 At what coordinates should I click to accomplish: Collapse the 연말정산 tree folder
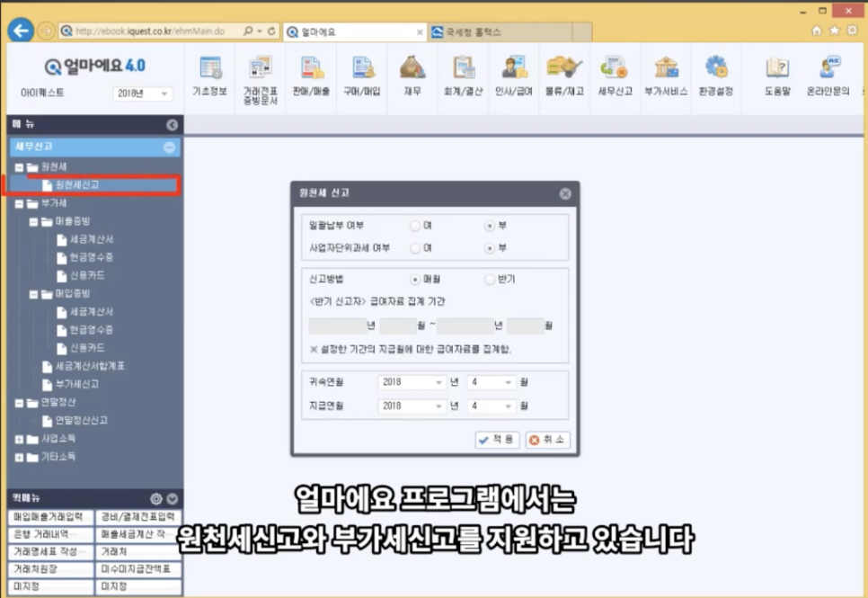(19, 403)
